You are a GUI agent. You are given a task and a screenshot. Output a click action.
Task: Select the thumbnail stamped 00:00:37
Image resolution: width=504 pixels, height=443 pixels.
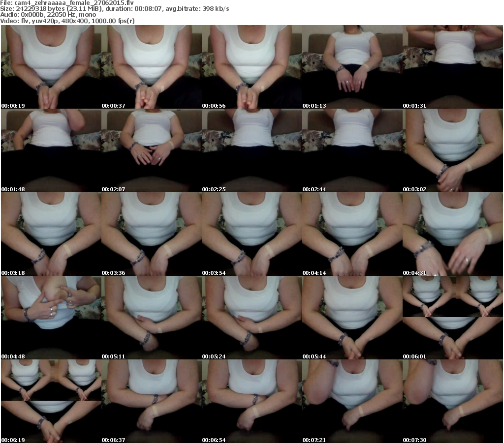coord(152,67)
